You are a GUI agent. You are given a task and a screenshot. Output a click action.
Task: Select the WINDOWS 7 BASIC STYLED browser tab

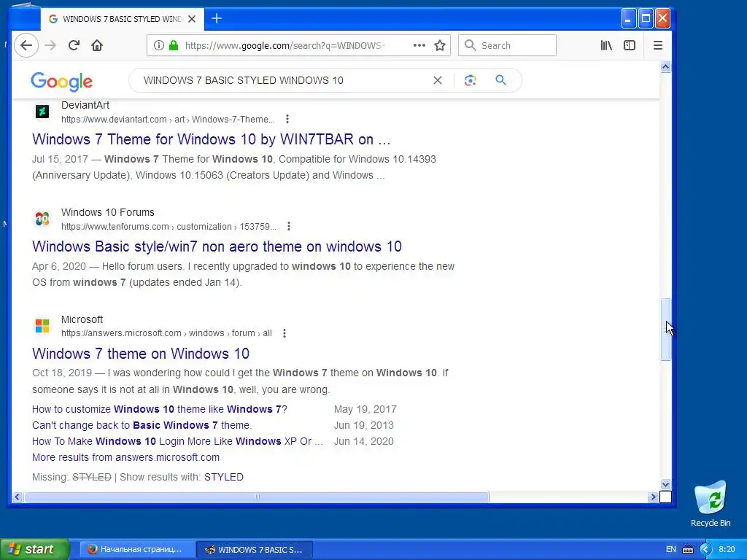pos(122,19)
